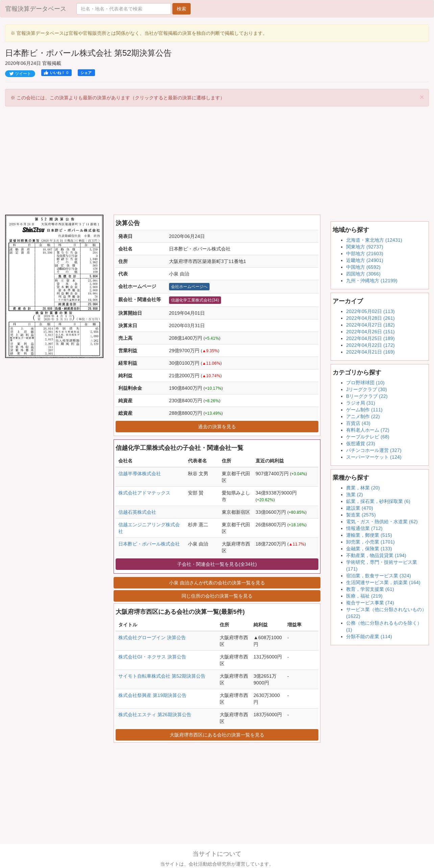Select 近畿地方 (24901) region

[364, 260]
